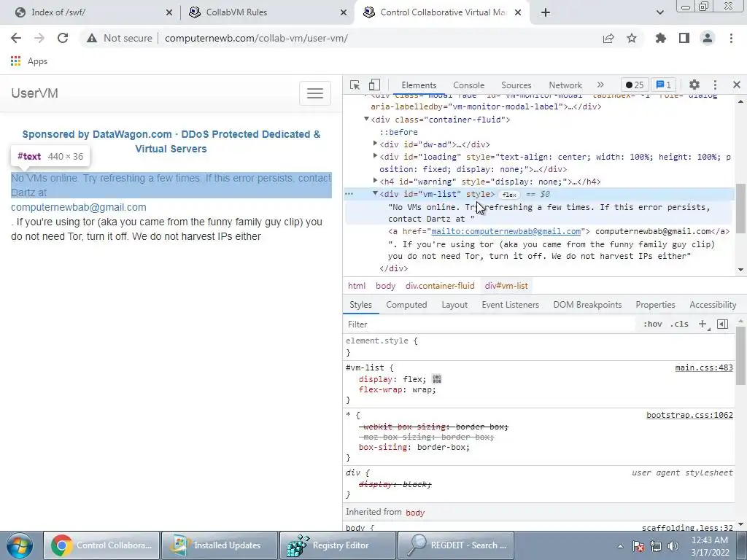
Task: Expand the div id="loading" node
Action: pos(376,156)
